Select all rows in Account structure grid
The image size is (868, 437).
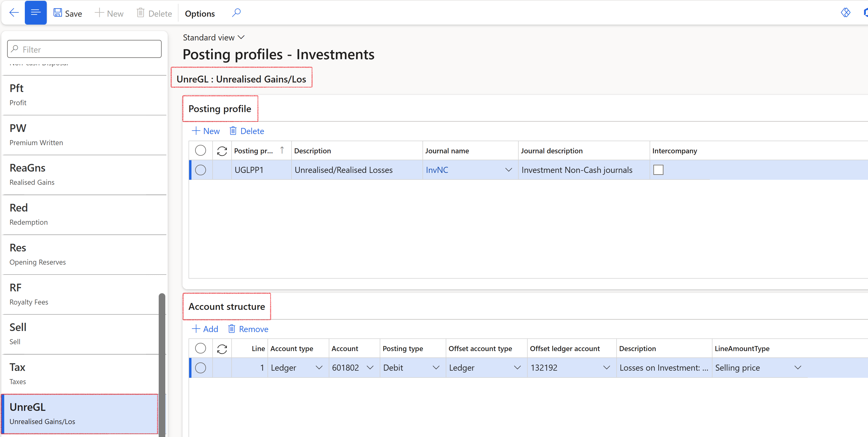pos(200,348)
